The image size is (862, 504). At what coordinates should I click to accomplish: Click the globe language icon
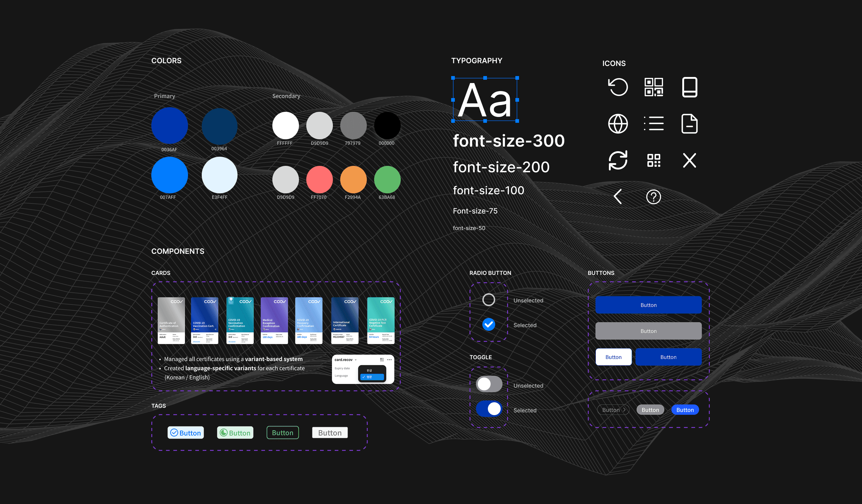(618, 124)
